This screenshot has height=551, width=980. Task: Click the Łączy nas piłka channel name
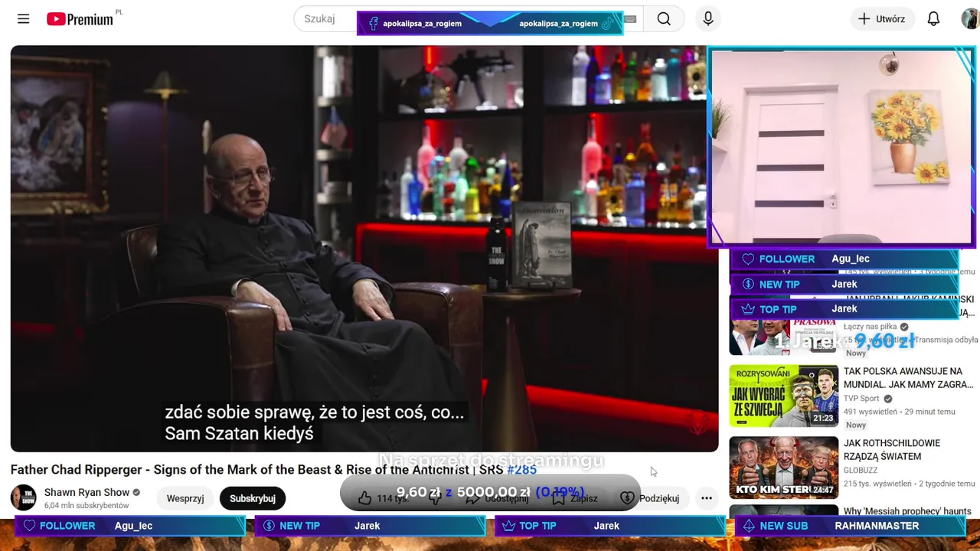870,327
